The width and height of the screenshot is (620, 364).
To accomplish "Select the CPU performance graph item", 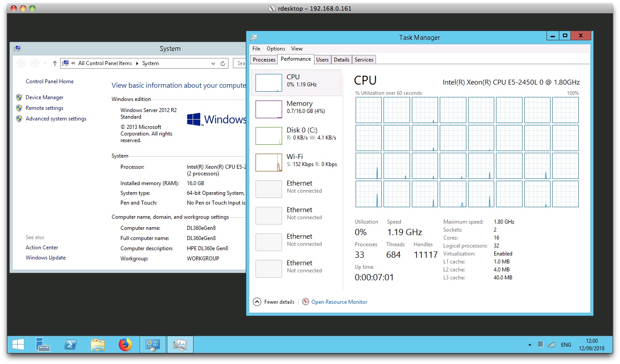I will 296,83.
